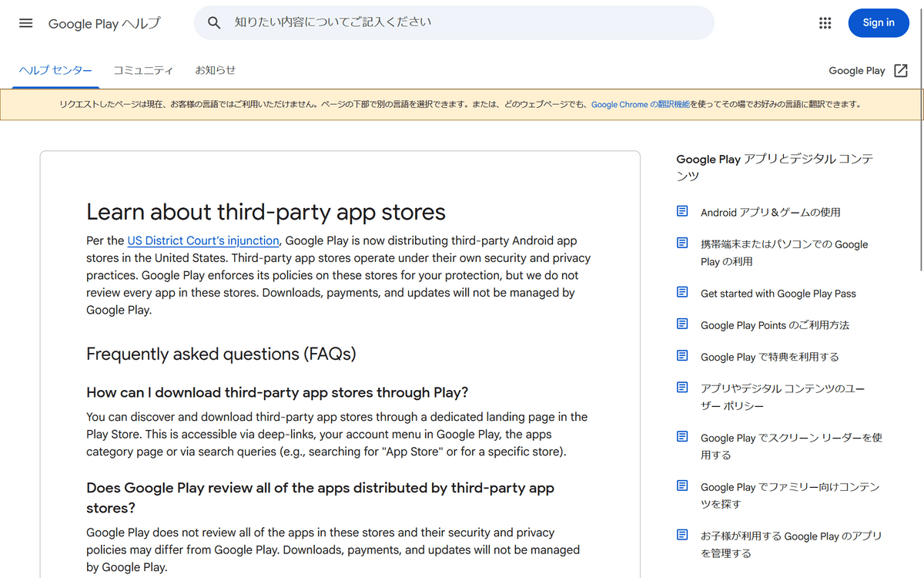
Task: Click article icon beside ファミリー向けコンテンツを探す
Action: [x=682, y=486]
